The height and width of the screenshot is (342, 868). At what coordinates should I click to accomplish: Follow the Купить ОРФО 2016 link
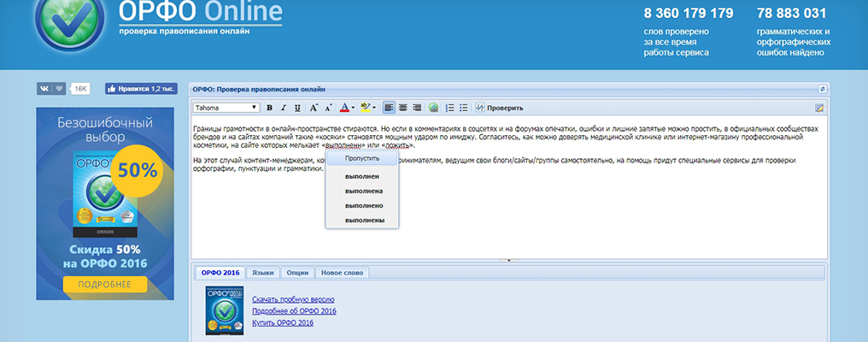click(x=283, y=322)
